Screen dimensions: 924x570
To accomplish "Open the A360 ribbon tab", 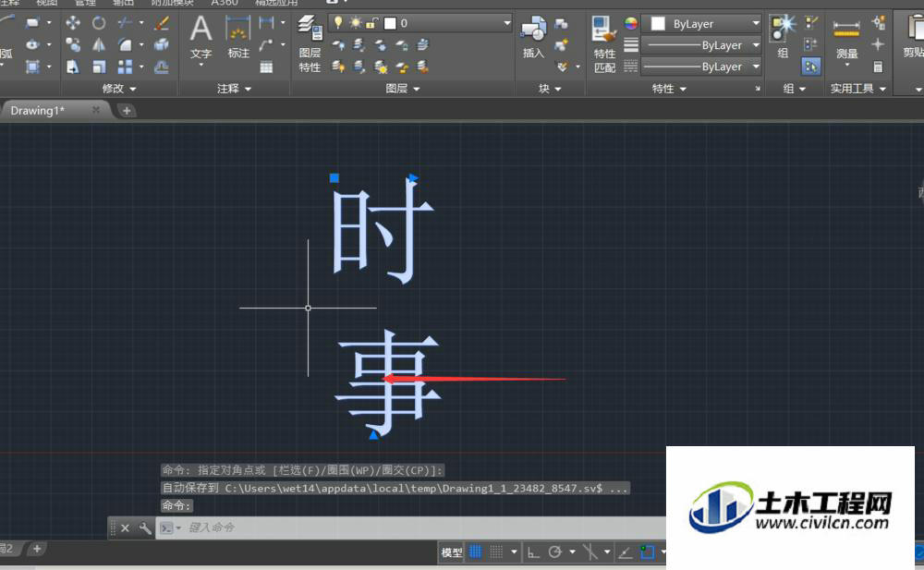I will click(225, 3).
